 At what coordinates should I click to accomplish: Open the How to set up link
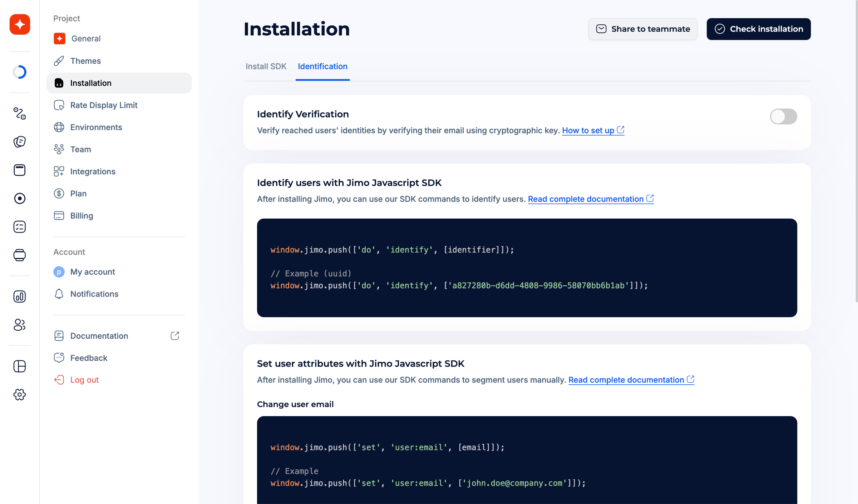pos(593,130)
